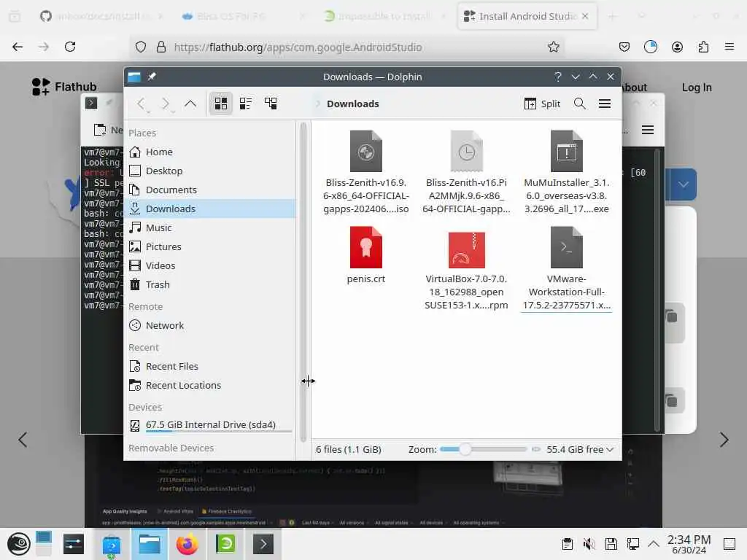The width and height of the screenshot is (747, 560).
Task: Click the Downloads breadcrumb in location bar
Action: click(x=352, y=104)
